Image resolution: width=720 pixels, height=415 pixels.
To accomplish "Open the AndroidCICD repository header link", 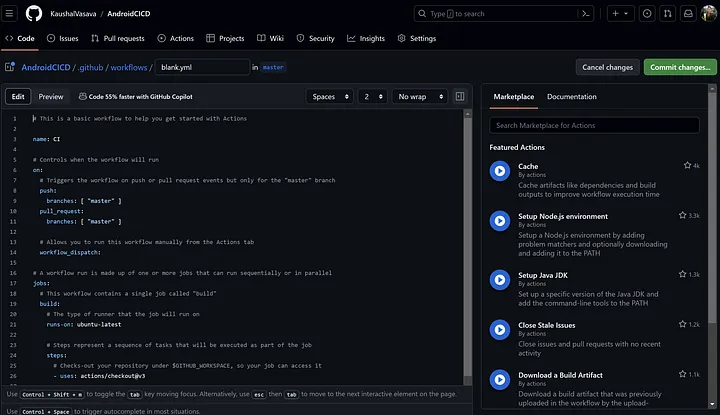I will [x=129, y=14].
